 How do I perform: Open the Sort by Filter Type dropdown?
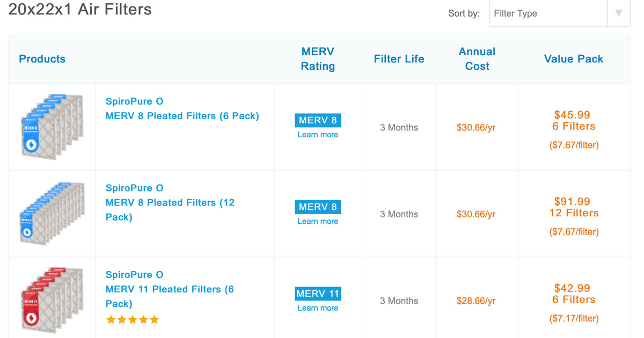[x=559, y=13]
